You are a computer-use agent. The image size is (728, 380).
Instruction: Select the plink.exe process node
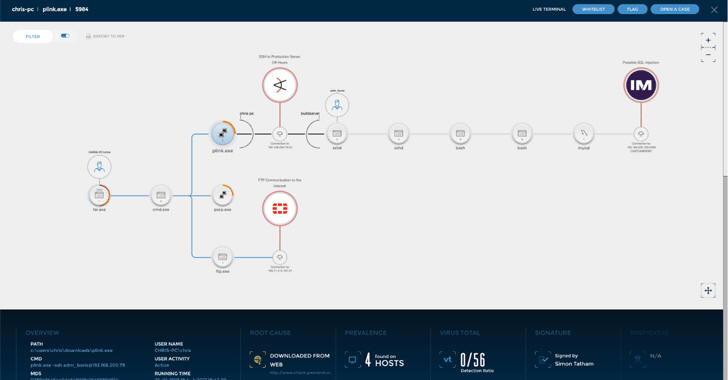pos(223,133)
